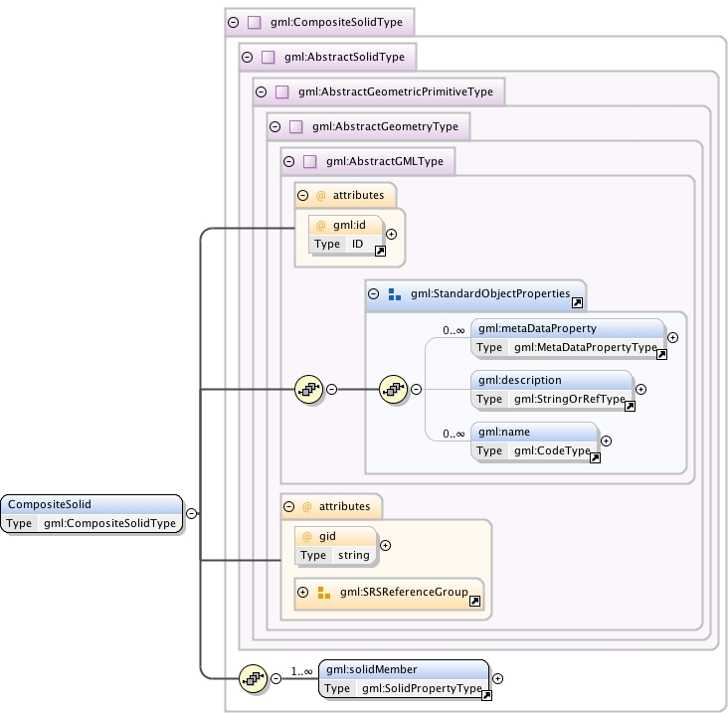Follow the reference arrow on gml:SRSReferenceGroup

coord(475,602)
